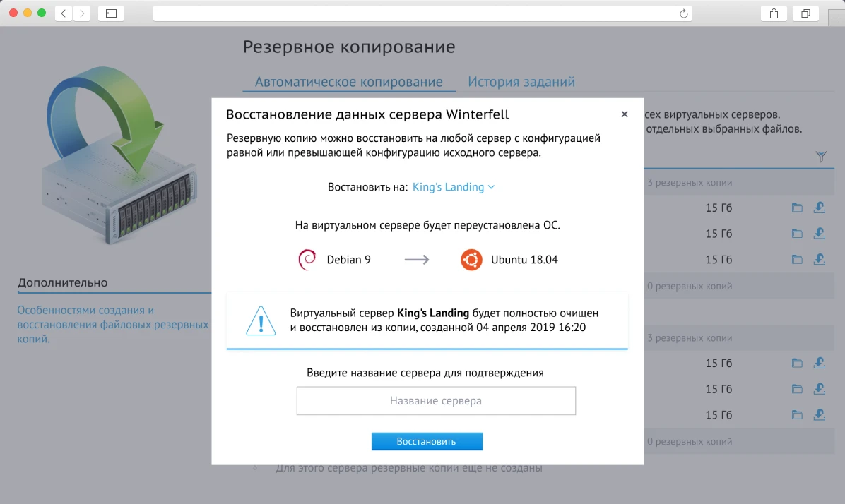Open the King's Landing server dropdown

453,187
